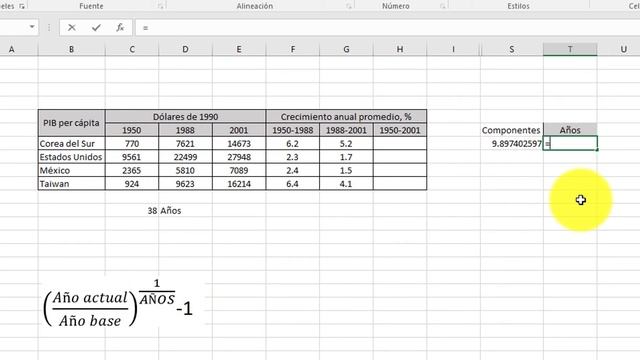640x360 pixels.
Task: Select the cell with value 14673
Action: 239,144
